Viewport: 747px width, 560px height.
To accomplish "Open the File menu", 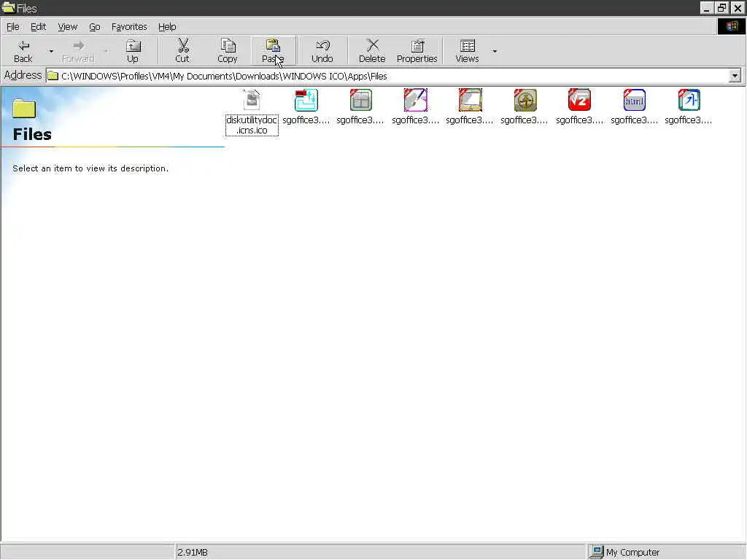I will coord(13,27).
